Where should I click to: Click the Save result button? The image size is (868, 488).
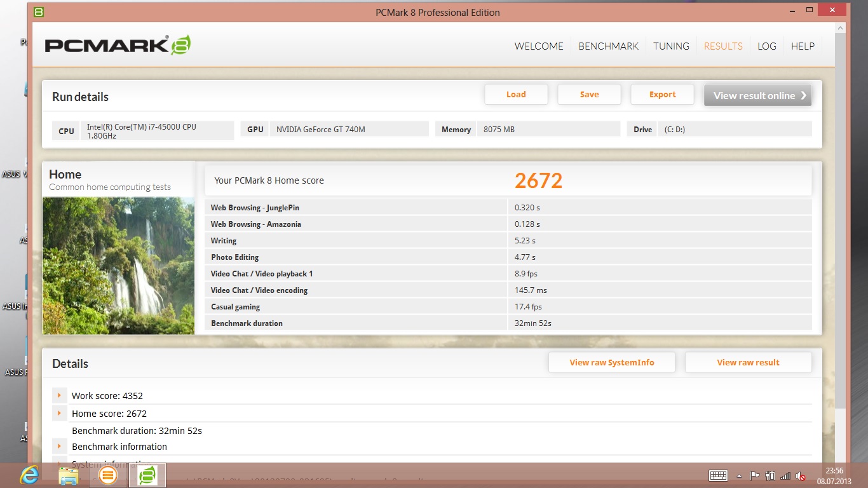(x=589, y=94)
